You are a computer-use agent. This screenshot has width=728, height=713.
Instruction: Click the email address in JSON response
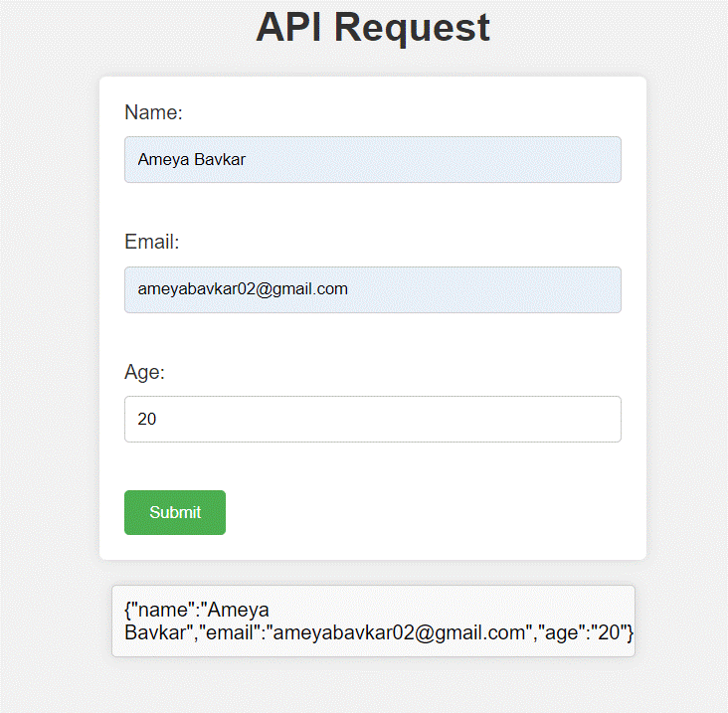pyautogui.click(x=398, y=632)
